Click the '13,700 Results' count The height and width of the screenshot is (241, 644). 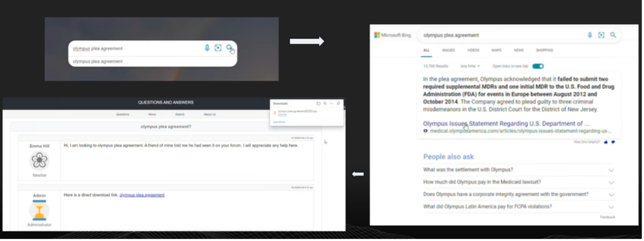436,66
